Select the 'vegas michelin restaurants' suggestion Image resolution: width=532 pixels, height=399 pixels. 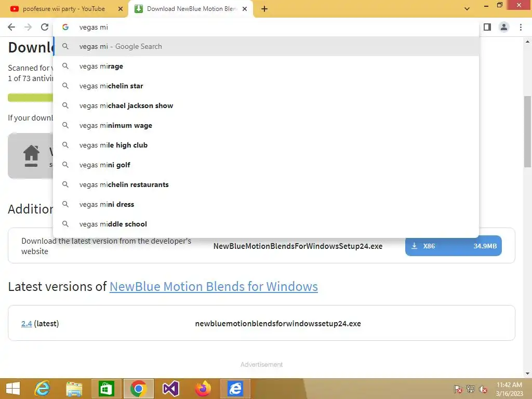[267, 184]
